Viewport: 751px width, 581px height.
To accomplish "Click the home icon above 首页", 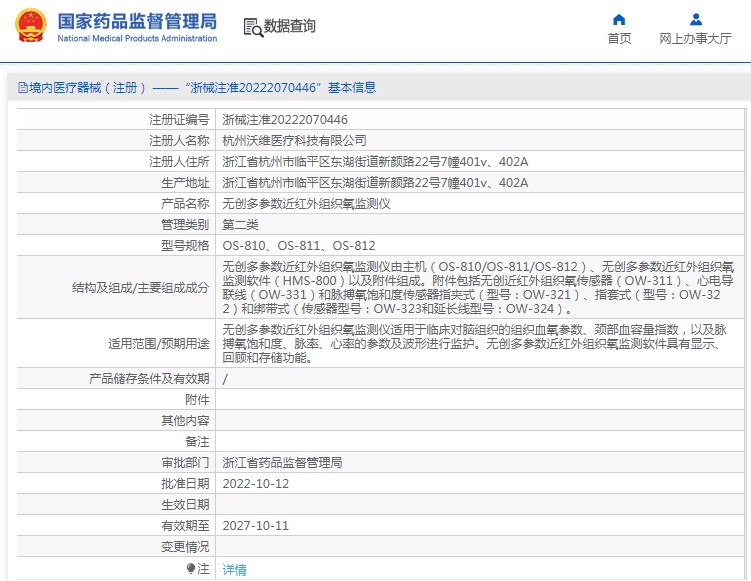I will click(619, 19).
